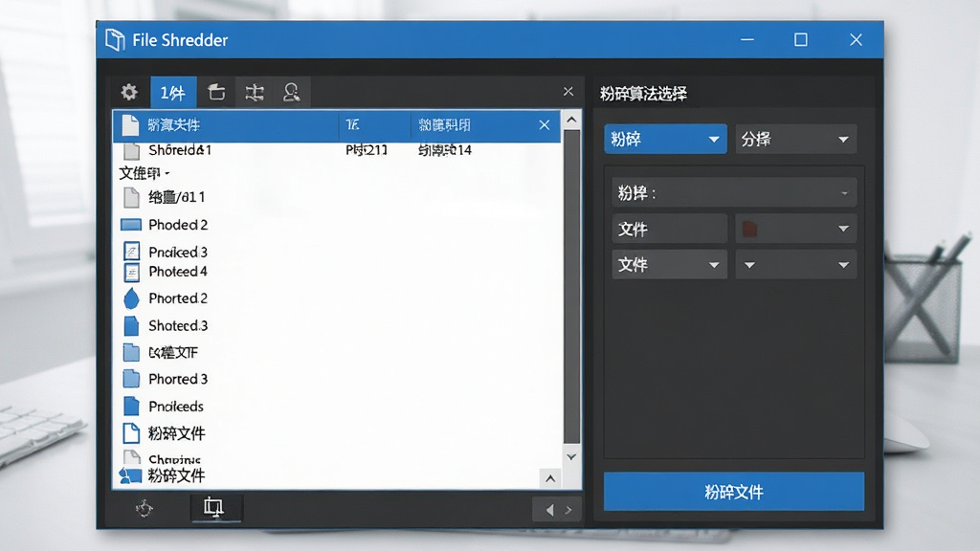
Task: Open settings with the gear icon
Action: pos(129,93)
